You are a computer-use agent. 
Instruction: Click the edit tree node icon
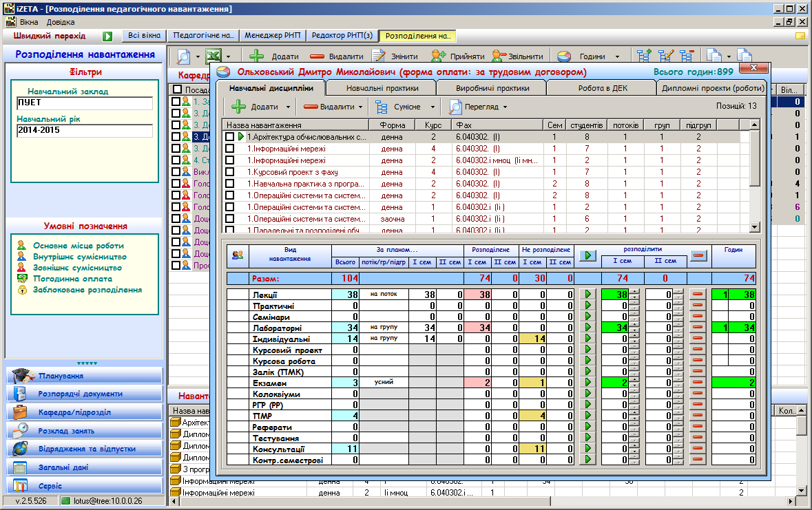point(665,56)
